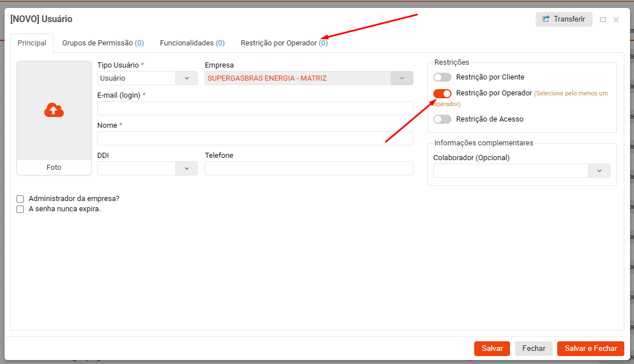This screenshot has width=634, height=364.
Task: Expand the Empresa dropdown
Action: point(402,78)
